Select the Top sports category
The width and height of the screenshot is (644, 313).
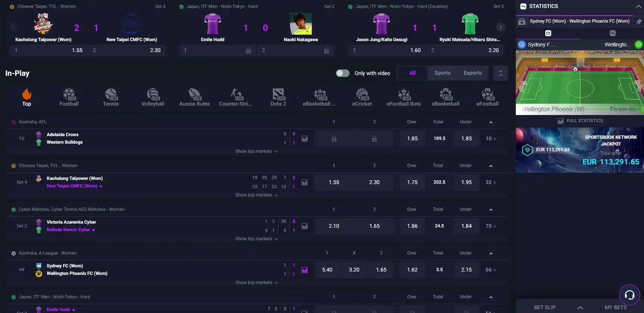[26, 97]
